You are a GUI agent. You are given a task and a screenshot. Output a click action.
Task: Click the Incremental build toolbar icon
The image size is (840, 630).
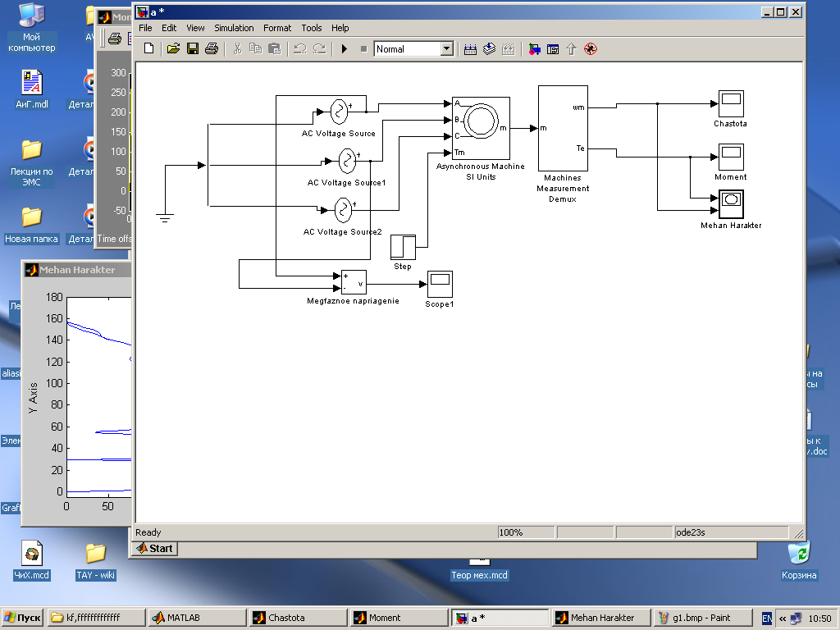click(x=470, y=49)
